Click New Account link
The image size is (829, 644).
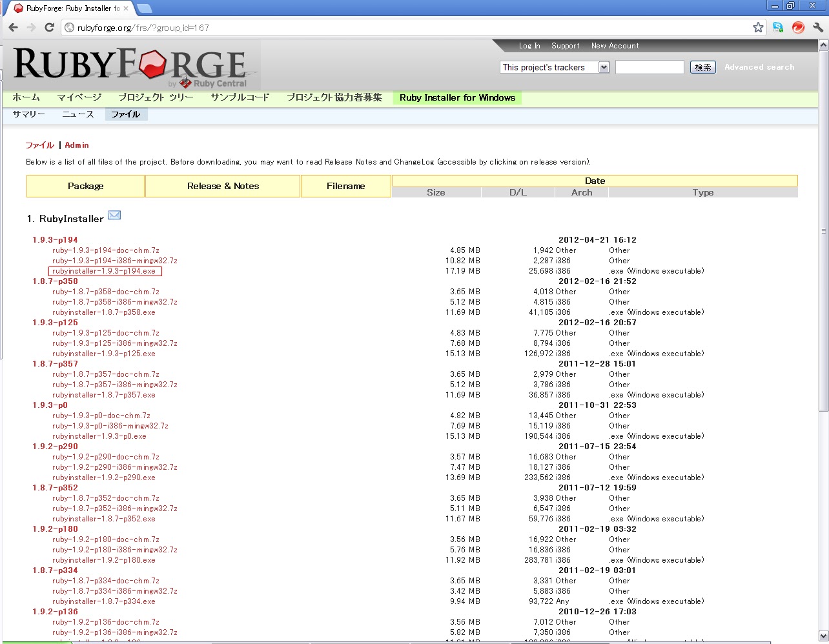615,46
